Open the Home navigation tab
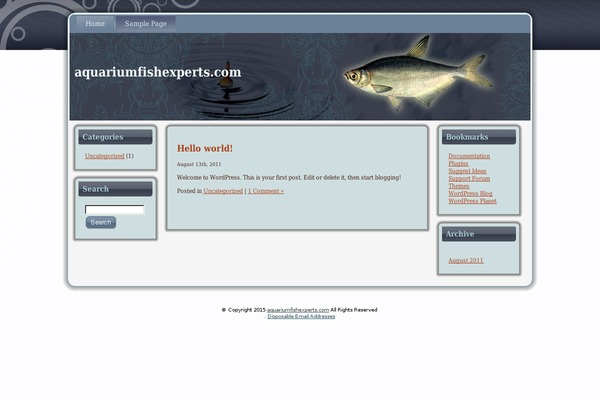 pos(95,24)
